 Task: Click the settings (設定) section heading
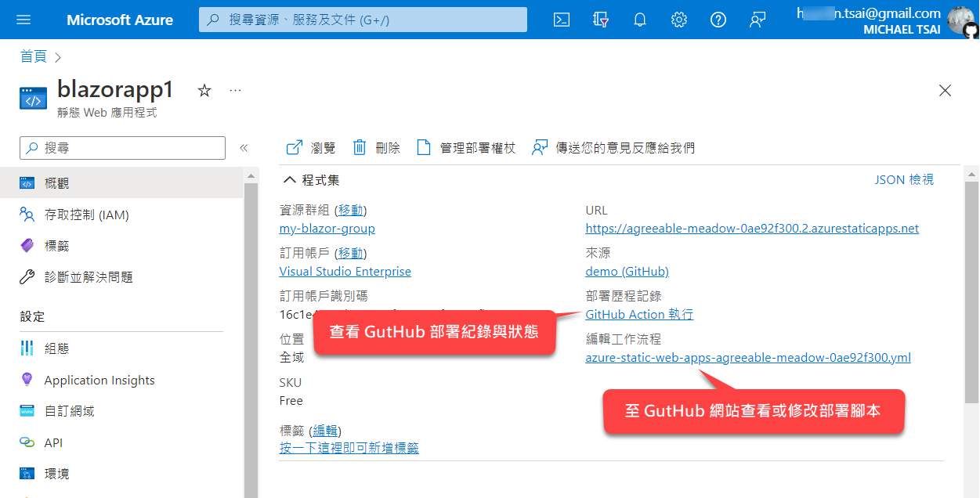(33, 317)
